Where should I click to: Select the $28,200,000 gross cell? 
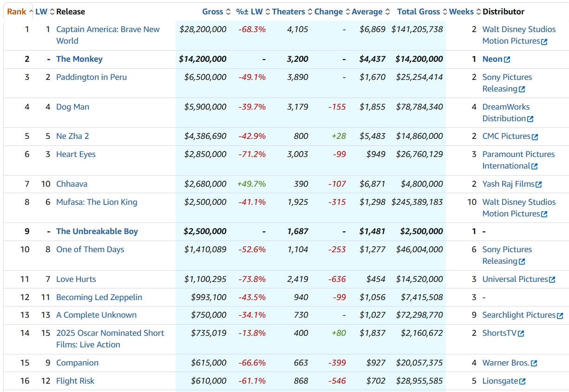tap(203, 29)
